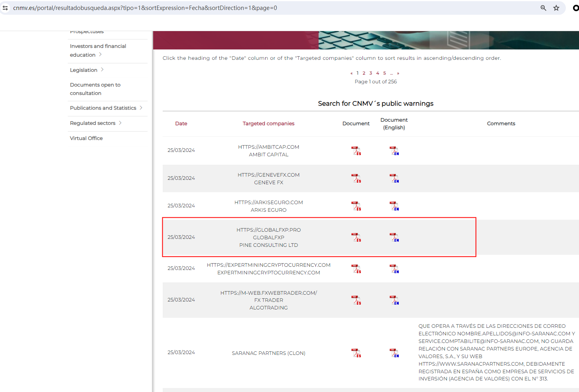
Task: Click the browser zoom magnifier icon
Action: pyautogui.click(x=543, y=8)
